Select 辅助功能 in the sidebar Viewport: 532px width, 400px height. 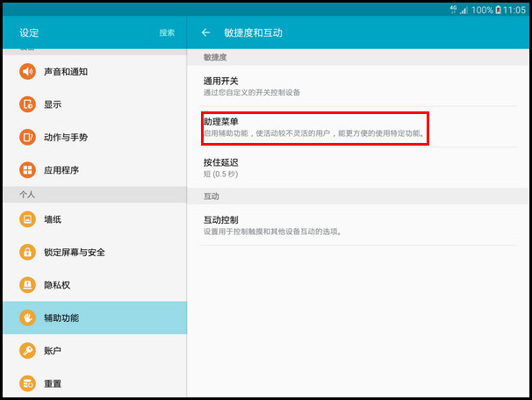coord(95,318)
